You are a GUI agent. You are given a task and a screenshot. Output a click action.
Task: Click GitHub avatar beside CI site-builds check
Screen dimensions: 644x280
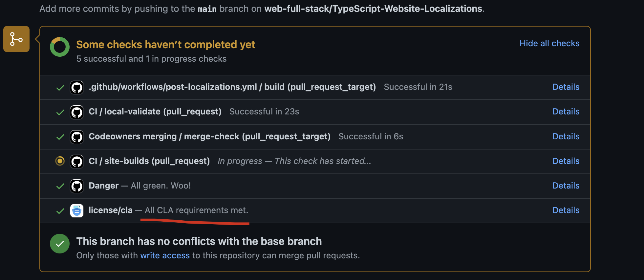point(77,161)
